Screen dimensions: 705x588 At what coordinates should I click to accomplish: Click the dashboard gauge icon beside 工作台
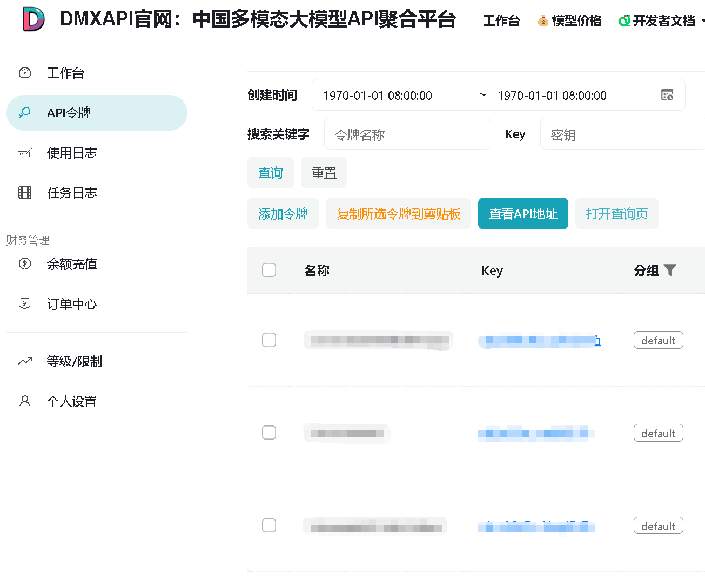click(25, 73)
